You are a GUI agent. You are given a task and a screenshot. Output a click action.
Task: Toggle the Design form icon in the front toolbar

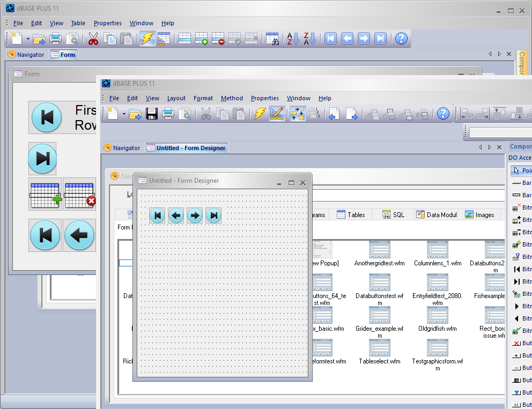tap(277, 114)
